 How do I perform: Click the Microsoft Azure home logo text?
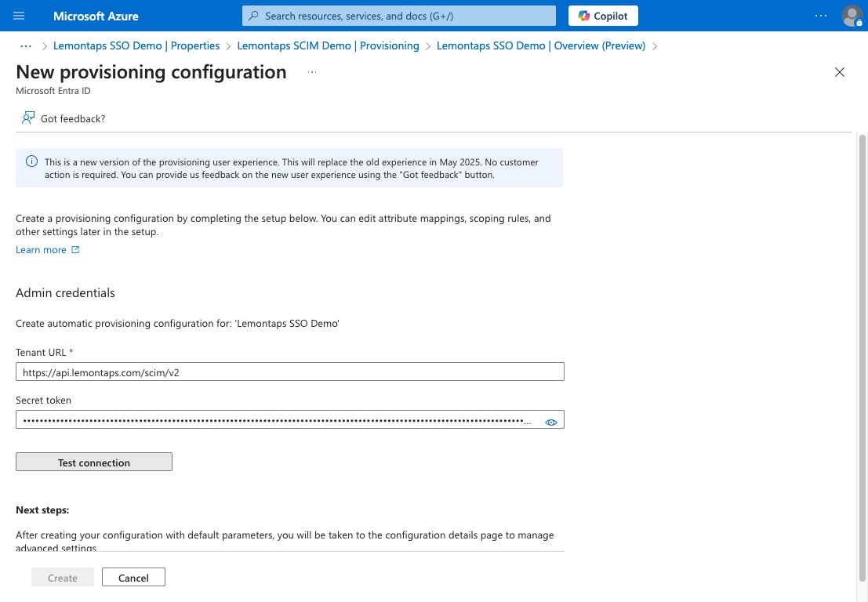point(96,16)
